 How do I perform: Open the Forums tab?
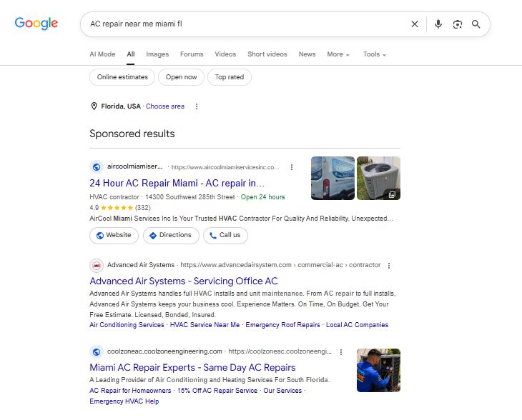tap(192, 54)
